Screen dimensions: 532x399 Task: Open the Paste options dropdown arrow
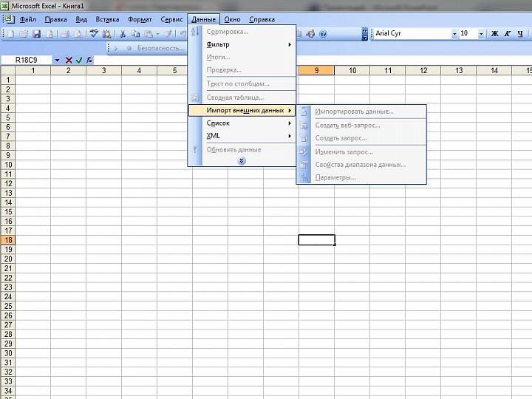[157, 33]
